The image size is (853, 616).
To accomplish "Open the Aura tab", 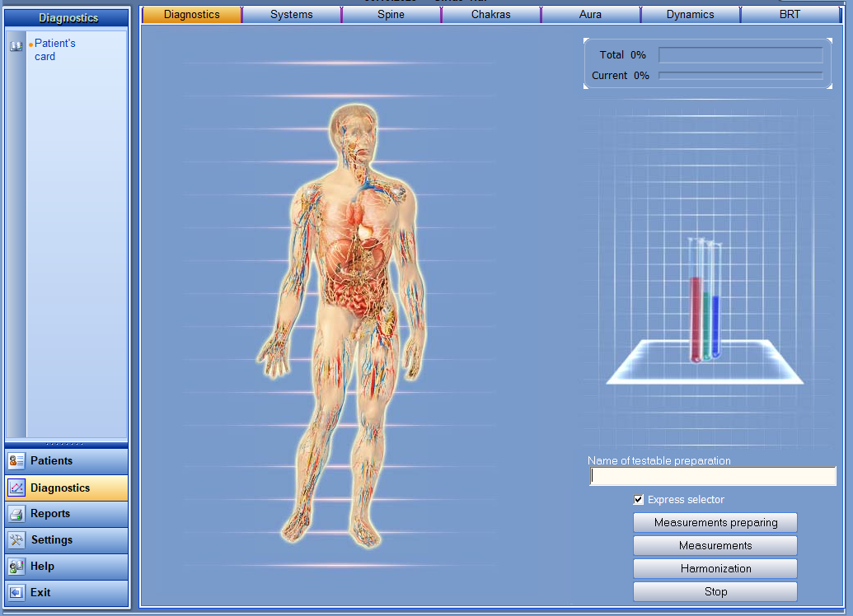I will click(x=590, y=15).
